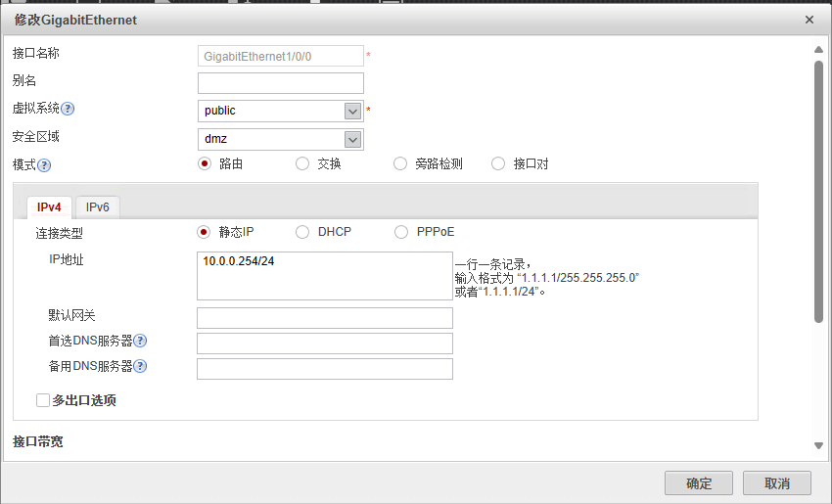This screenshot has height=504, width=832.
Task: Click the 首选DNS服务器 input field
Action: (325, 344)
